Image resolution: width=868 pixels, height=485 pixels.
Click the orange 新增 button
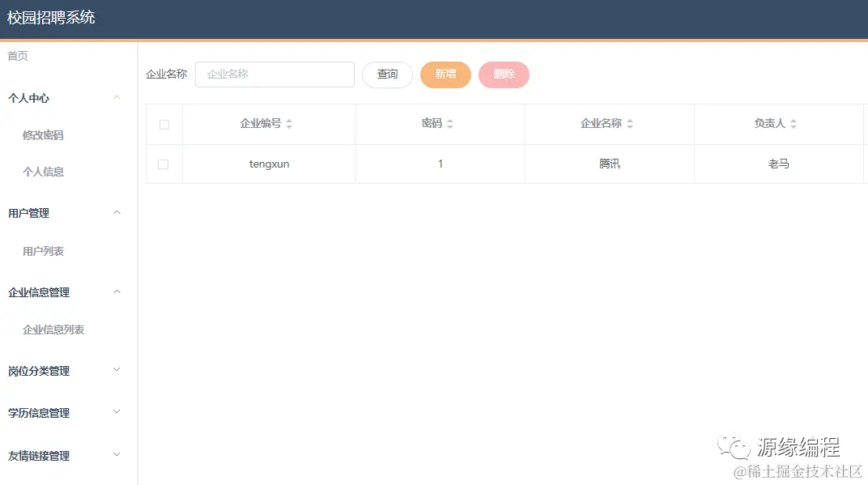click(x=445, y=74)
